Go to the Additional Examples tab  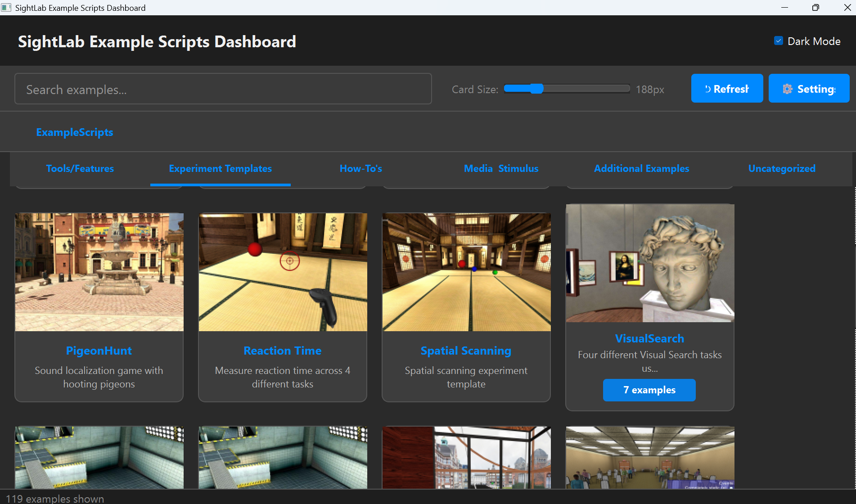[641, 168]
